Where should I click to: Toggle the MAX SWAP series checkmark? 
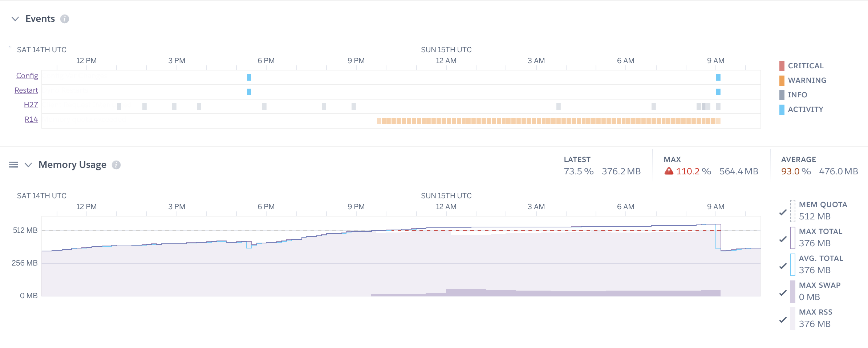(783, 293)
